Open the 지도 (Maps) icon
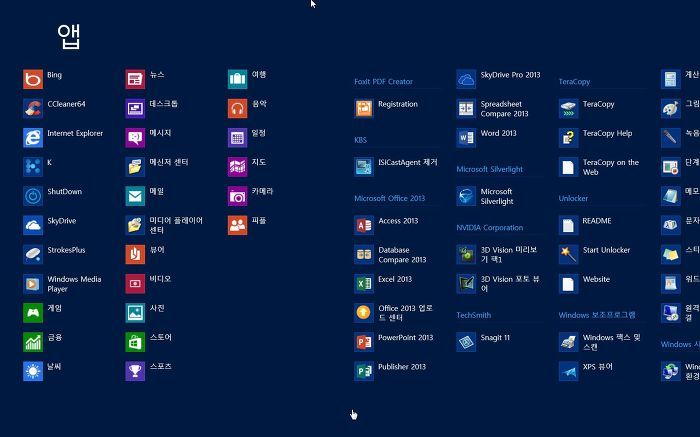Image resolution: width=700 pixels, height=437 pixels. (238, 167)
